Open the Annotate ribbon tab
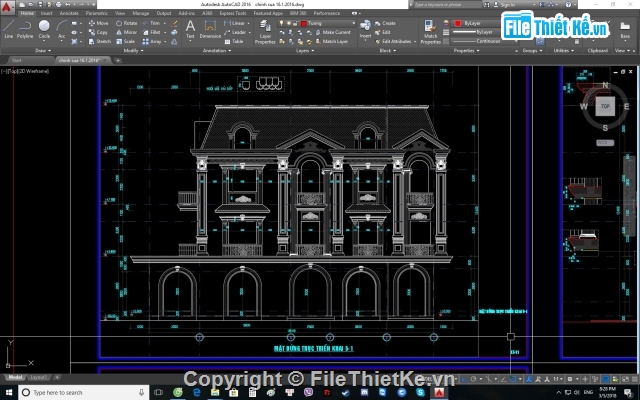640x400 pixels. pyautogui.click(x=69, y=13)
